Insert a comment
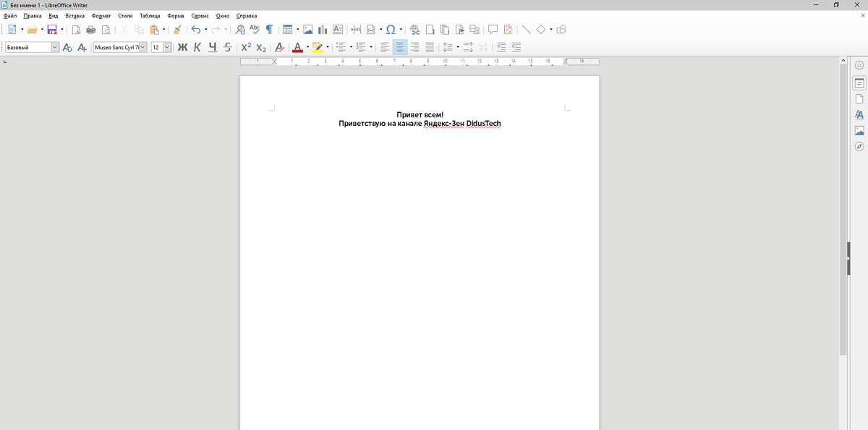Viewport: 868px width, 430px height. coord(493,30)
